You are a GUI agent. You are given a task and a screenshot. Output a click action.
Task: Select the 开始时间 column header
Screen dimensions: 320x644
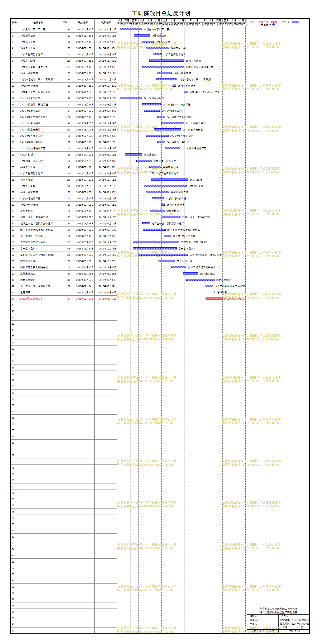coord(83,23)
